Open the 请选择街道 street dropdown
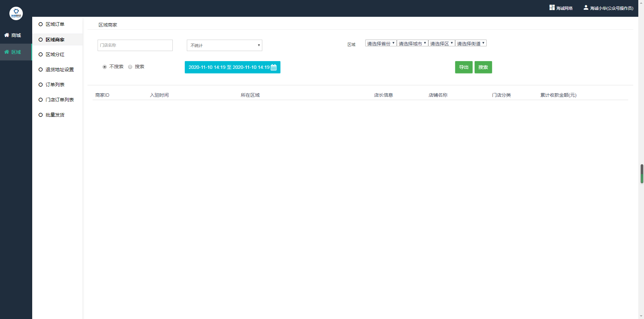This screenshot has height=319, width=644. click(x=471, y=43)
